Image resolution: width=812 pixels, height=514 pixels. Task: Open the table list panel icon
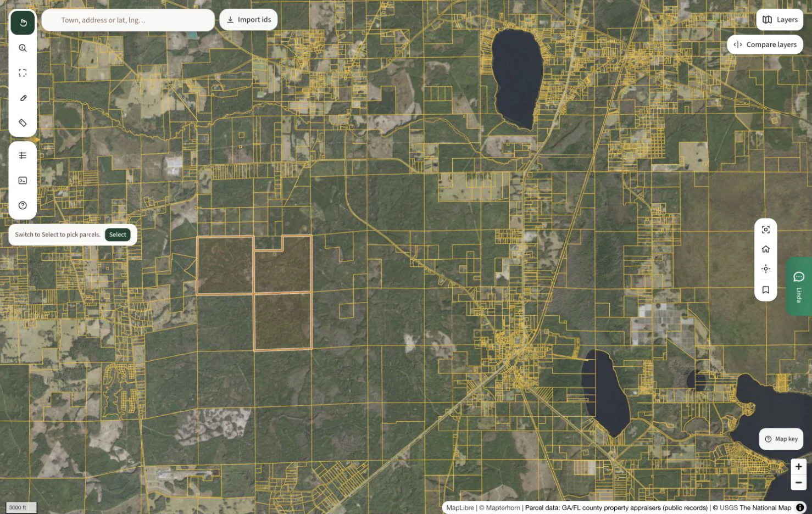coord(23,155)
